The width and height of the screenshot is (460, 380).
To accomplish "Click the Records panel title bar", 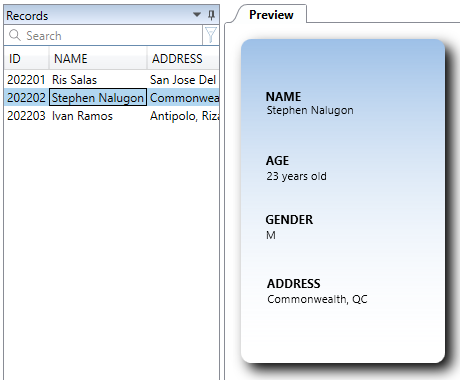I will 99,15.
